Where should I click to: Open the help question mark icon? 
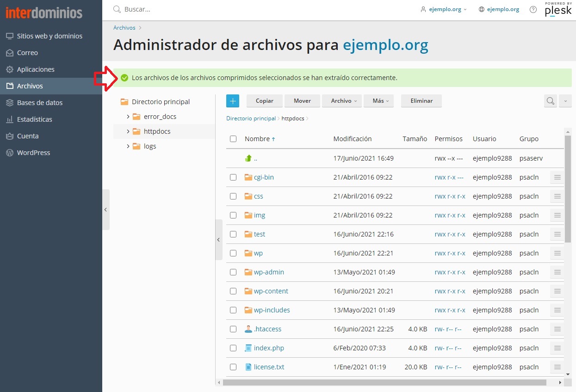tap(533, 9)
